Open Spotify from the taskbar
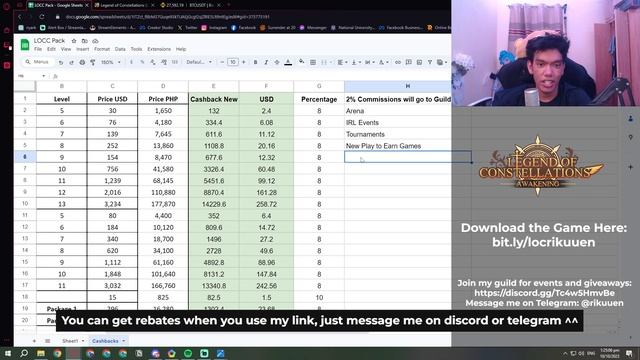 [188, 353]
